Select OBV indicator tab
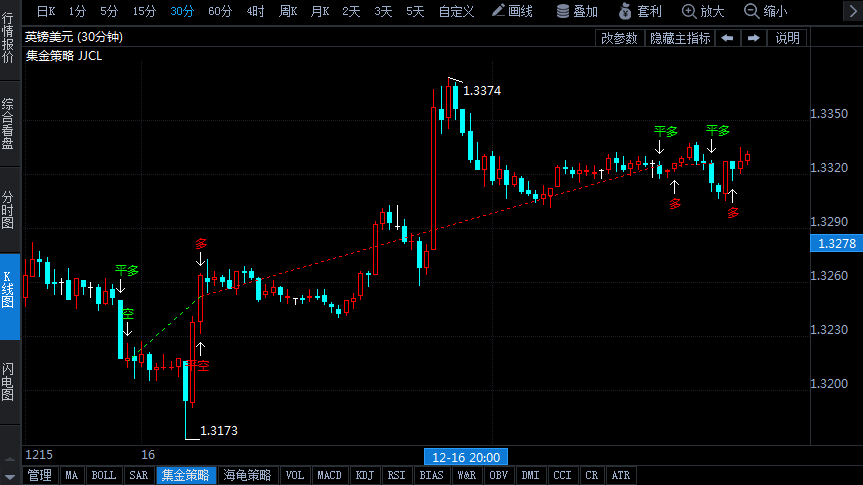 click(x=499, y=475)
